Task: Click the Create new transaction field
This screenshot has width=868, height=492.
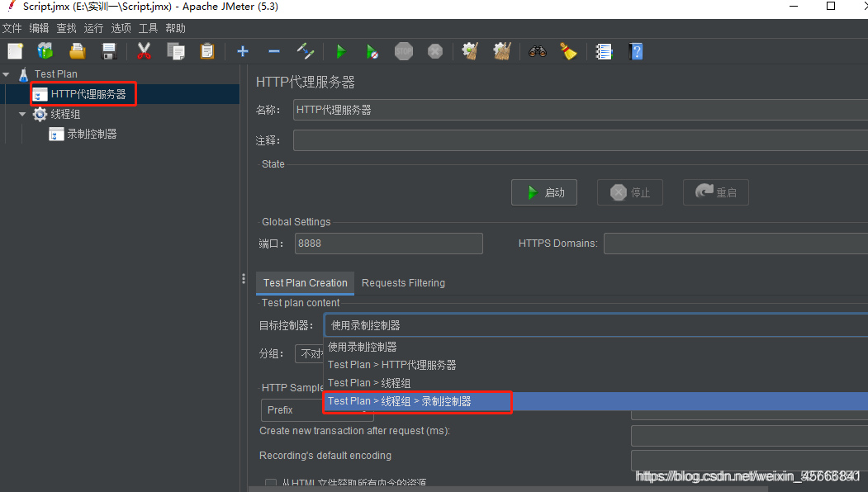Action: coord(750,436)
